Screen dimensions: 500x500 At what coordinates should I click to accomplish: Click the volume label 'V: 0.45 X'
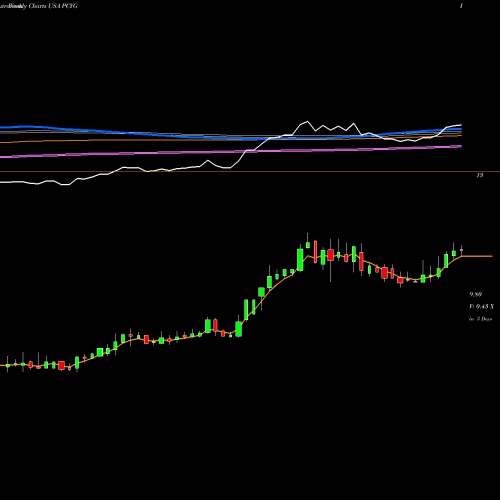pyautogui.click(x=481, y=306)
